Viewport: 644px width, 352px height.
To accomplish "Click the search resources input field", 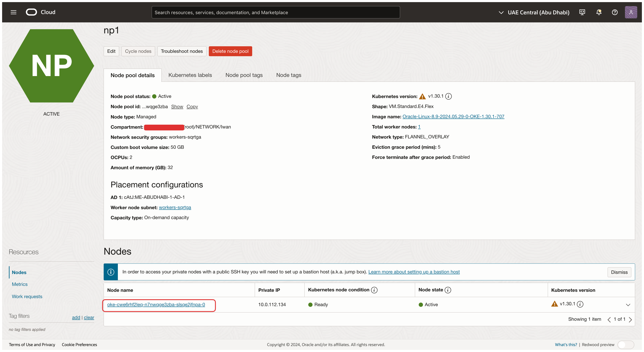I will [275, 12].
